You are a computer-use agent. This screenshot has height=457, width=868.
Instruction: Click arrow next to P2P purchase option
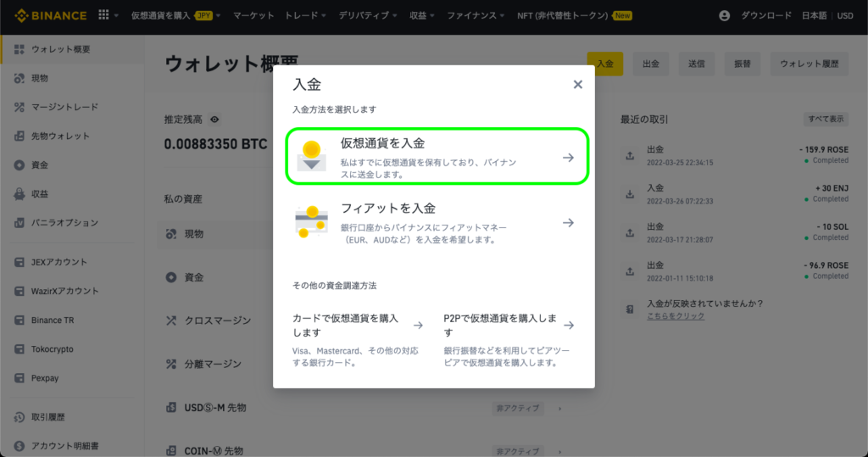coord(569,326)
